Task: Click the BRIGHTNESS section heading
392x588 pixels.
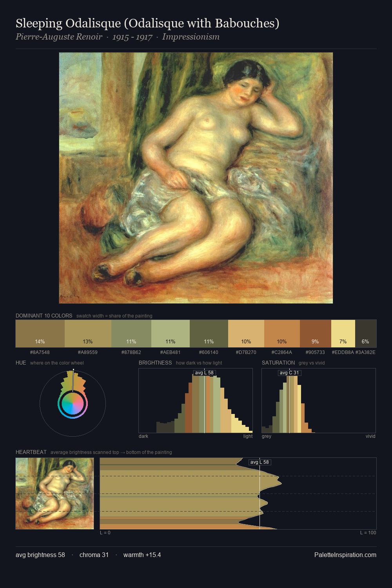Action: pos(155,363)
